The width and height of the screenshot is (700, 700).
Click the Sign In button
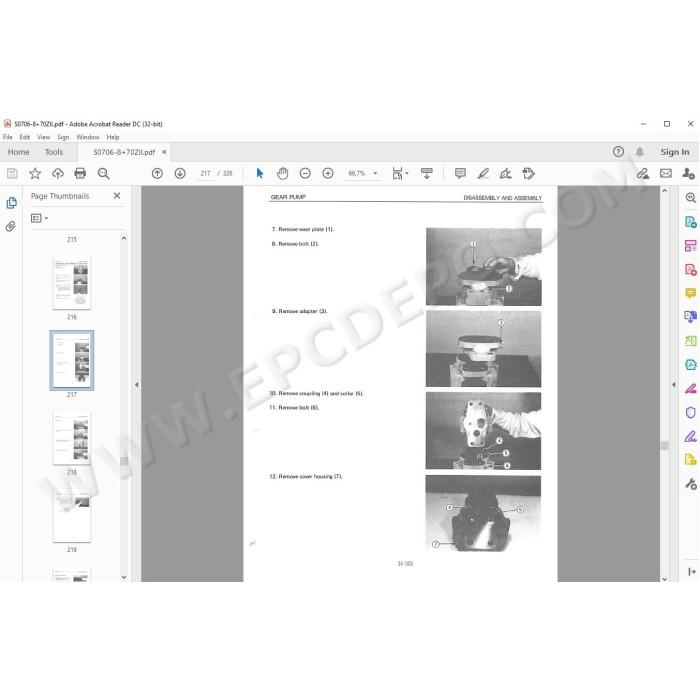(675, 152)
